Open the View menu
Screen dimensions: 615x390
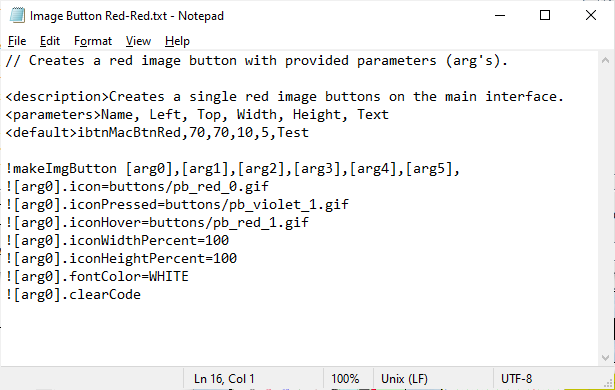click(138, 41)
